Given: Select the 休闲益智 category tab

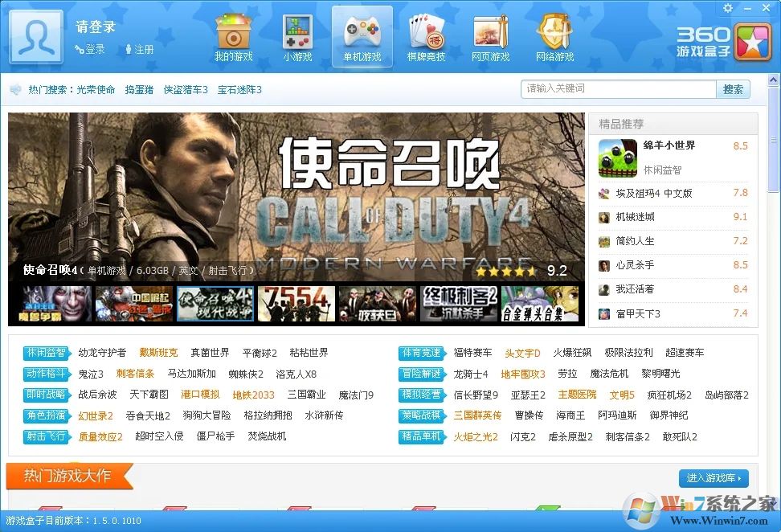Looking at the screenshot, I should point(44,352).
